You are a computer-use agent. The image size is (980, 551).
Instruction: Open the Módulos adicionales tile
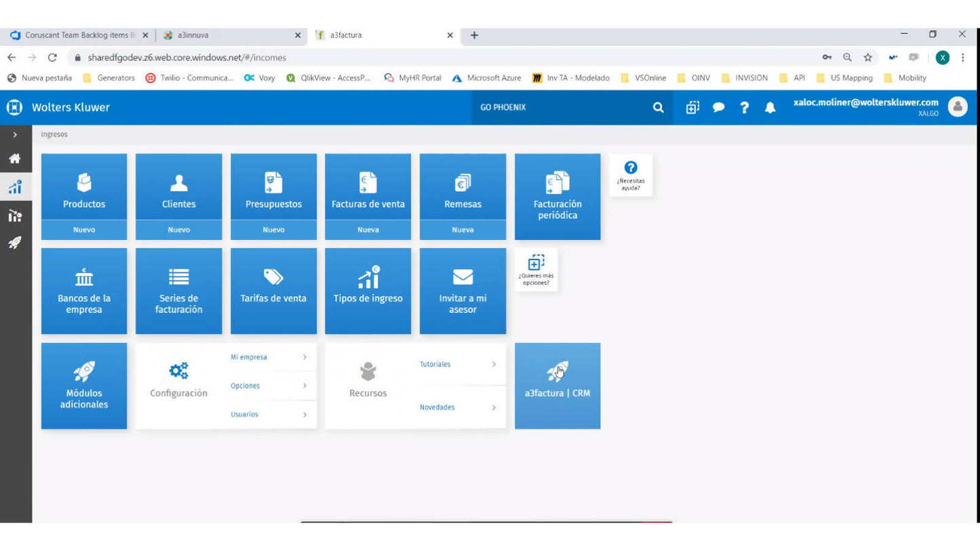pos(84,386)
